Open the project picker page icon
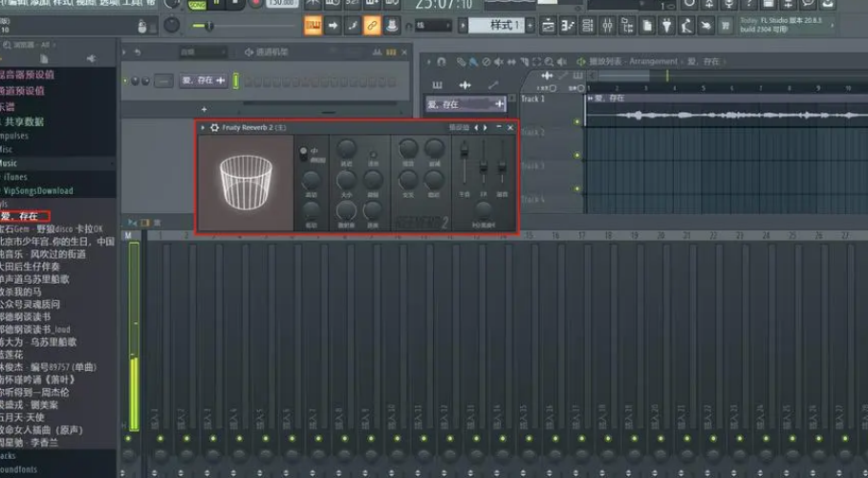Image resolution: width=868 pixels, height=478 pixels. [x=647, y=26]
